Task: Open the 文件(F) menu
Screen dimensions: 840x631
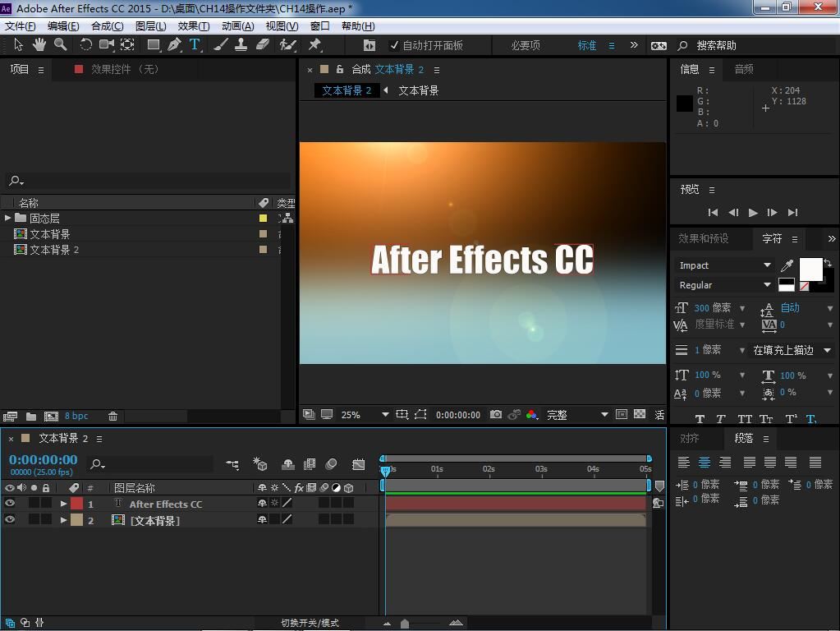Action: coord(21,26)
